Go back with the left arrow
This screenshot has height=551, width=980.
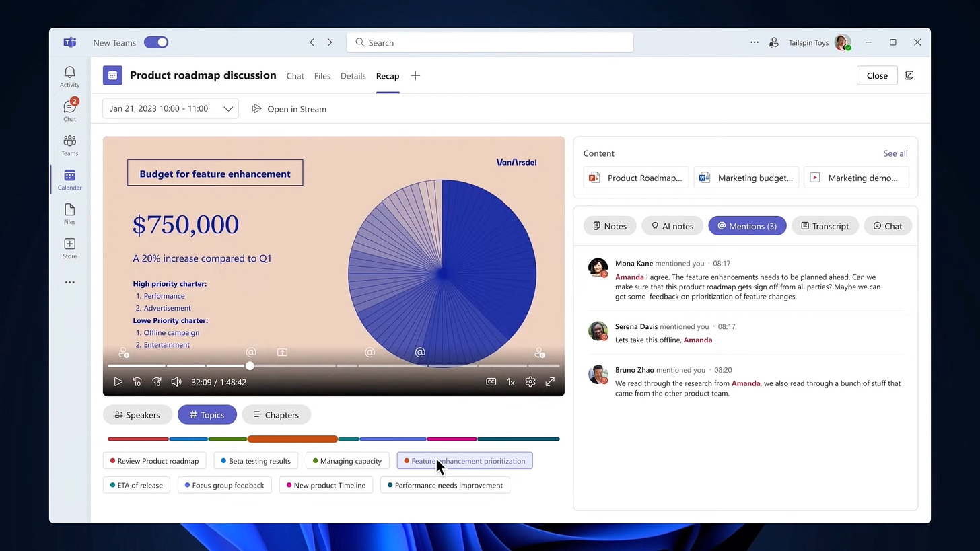pos(312,42)
